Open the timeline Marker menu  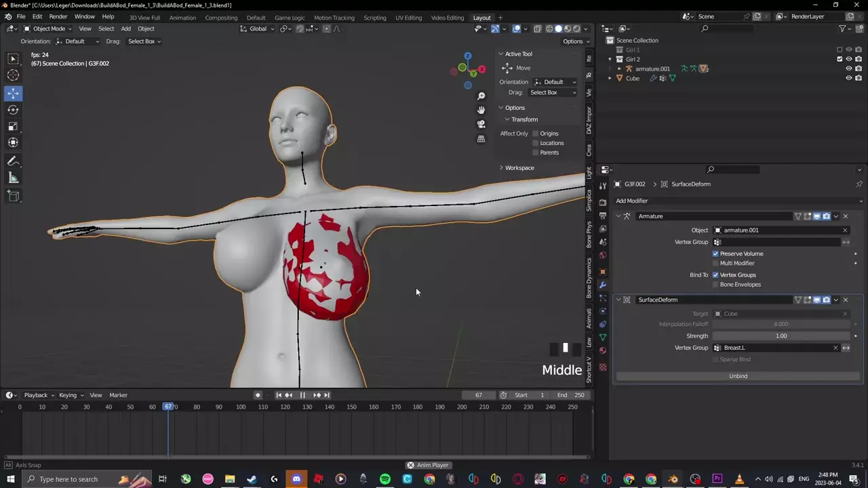click(x=118, y=395)
